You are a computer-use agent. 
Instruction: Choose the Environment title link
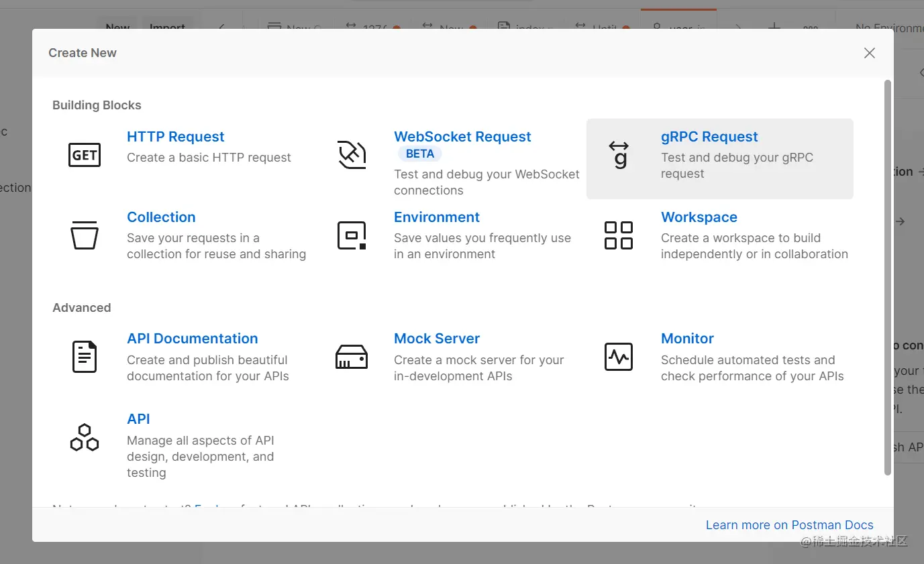pos(437,217)
